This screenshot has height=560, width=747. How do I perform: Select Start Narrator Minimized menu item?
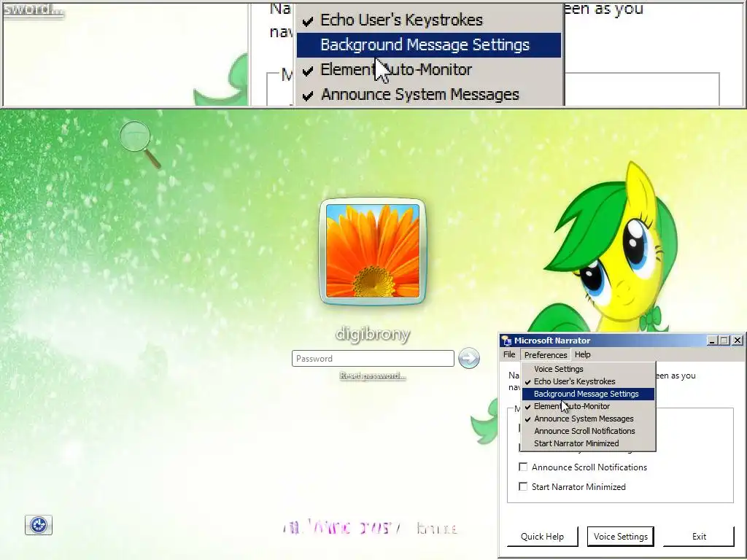click(x=589, y=443)
